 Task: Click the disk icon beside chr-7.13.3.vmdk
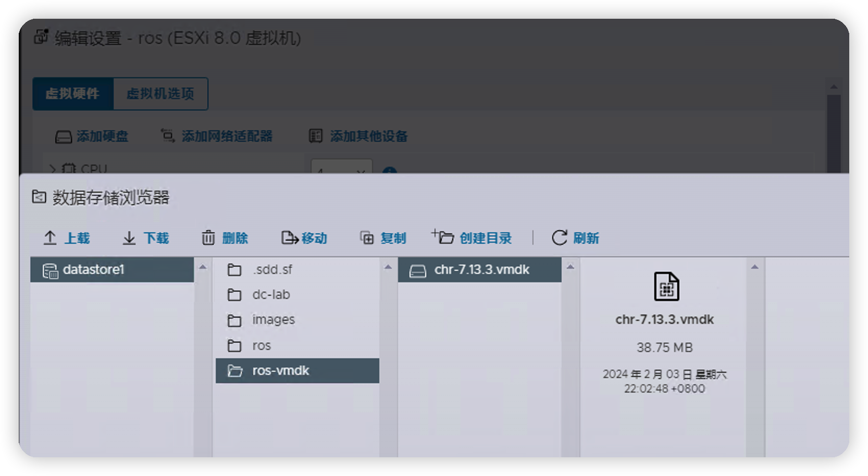417,271
